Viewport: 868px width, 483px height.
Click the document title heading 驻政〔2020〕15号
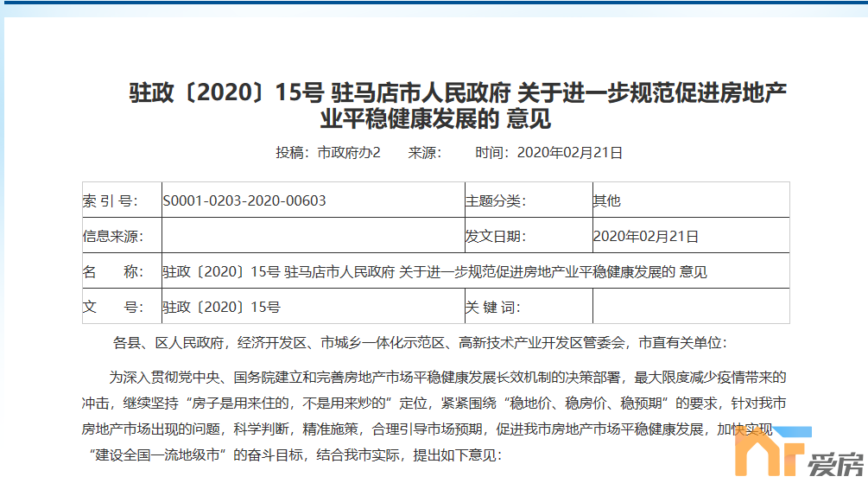click(x=457, y=105)
